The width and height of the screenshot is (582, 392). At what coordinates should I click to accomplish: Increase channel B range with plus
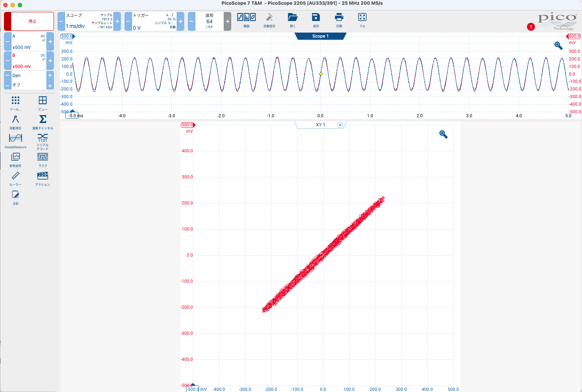50,61
